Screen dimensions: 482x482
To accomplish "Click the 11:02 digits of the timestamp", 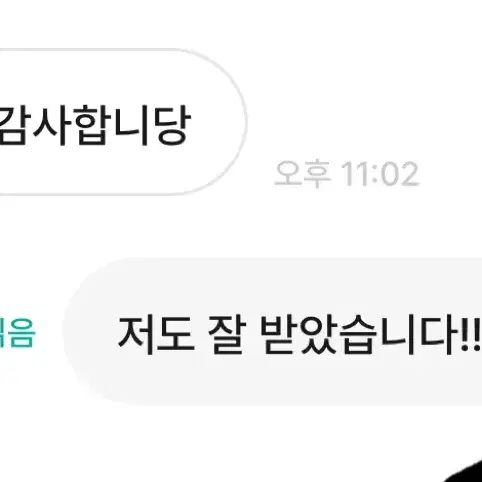I will tap(380, 174).
